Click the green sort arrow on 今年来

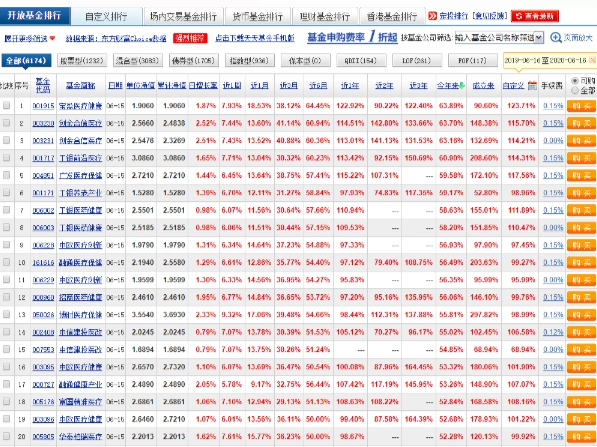462,85
